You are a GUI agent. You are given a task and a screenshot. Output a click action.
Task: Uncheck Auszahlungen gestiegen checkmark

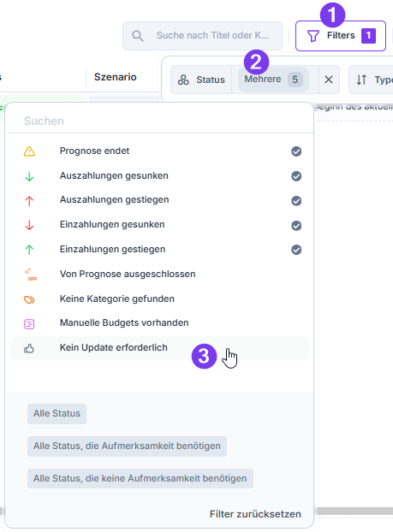click(x=296, y=201)
